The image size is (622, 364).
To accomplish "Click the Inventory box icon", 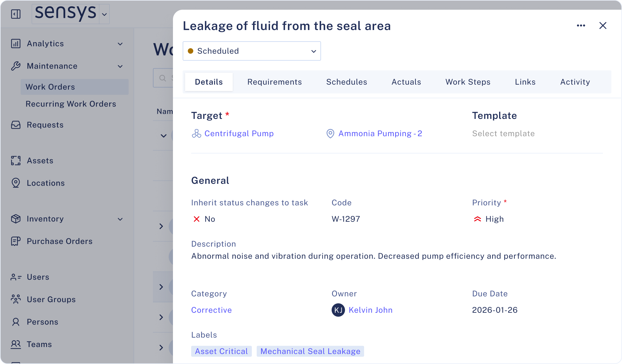I will coord(16,219).
